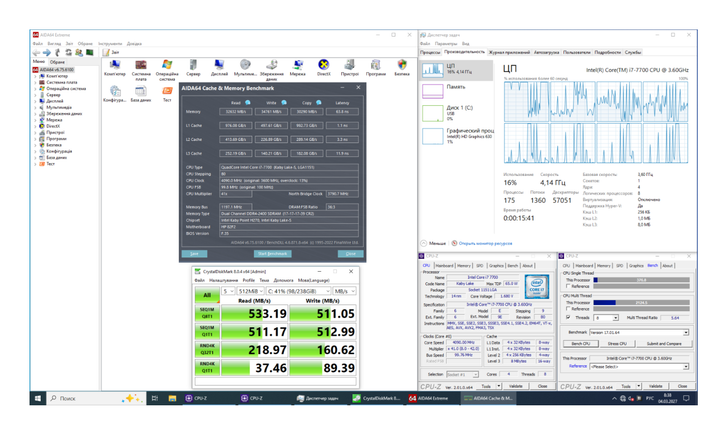Screen dimensions: 720x432
Task: Open the Сервер icon in the AIDA64 icon grid
Action: pos(193,65)
